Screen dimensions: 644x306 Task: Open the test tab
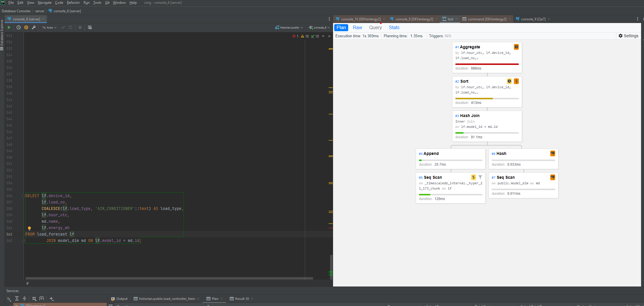(x=450, y=19)
